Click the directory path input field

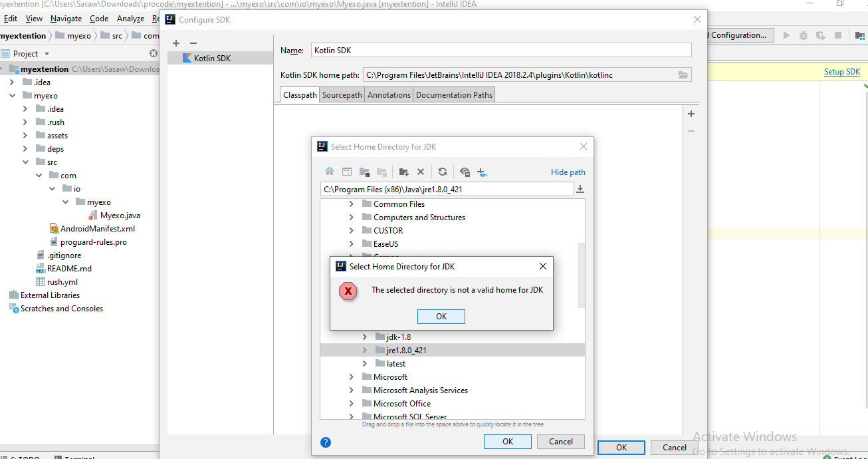coord(447,190)
